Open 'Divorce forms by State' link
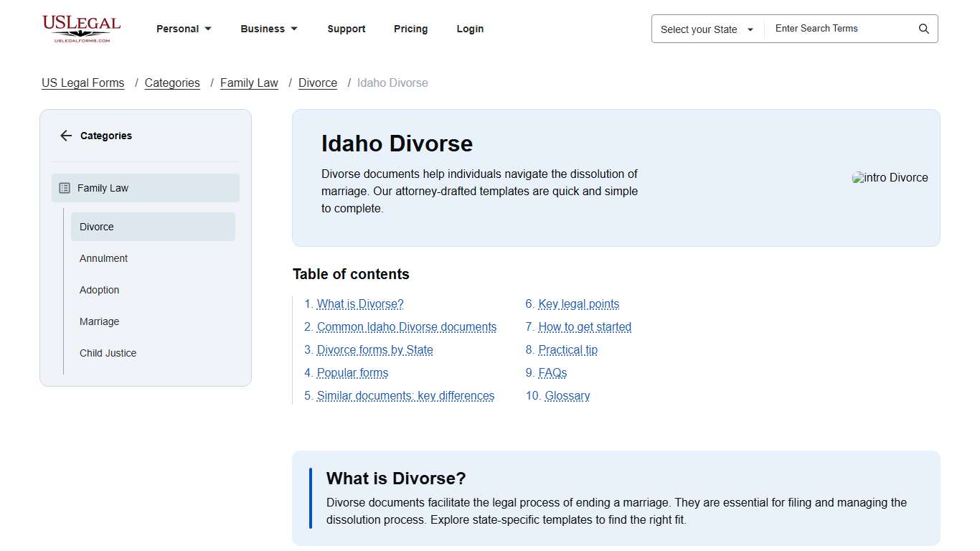 (374, 349)
